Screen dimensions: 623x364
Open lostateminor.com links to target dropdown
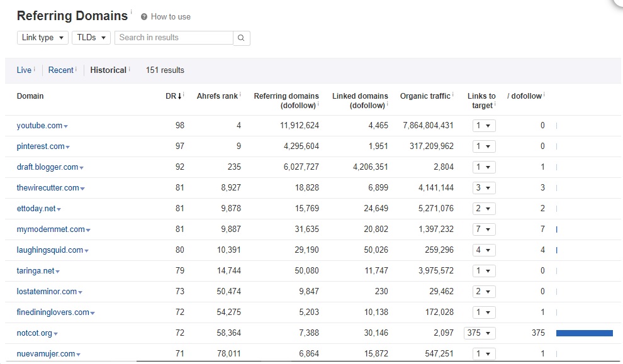[x=483, y=291]
